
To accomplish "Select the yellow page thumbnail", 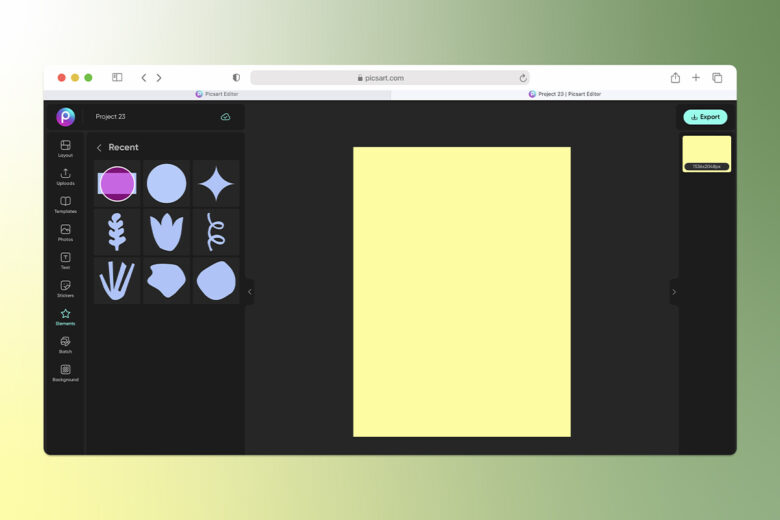I will [706, 154].
